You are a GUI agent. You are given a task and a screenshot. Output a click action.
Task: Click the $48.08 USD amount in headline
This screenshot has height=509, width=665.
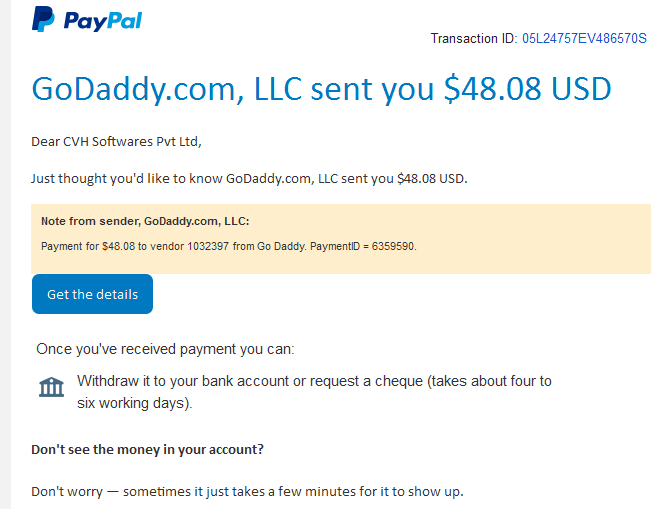[x=527, y=89]
